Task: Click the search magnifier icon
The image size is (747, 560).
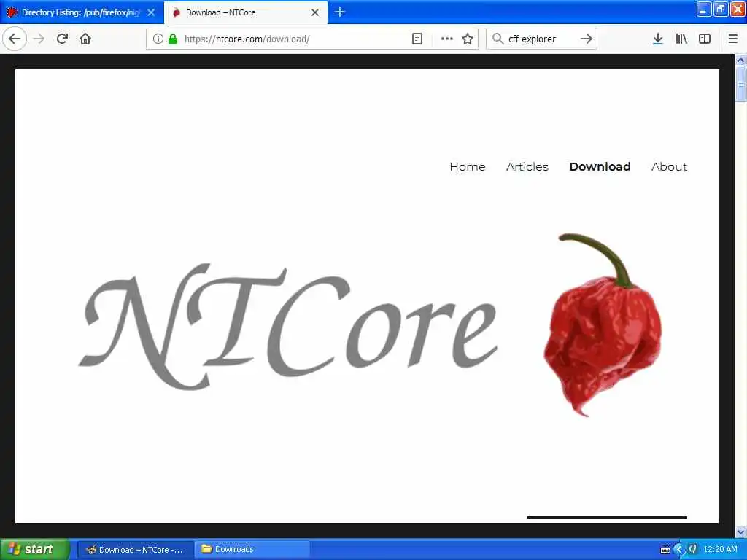Action: point(498,39)
